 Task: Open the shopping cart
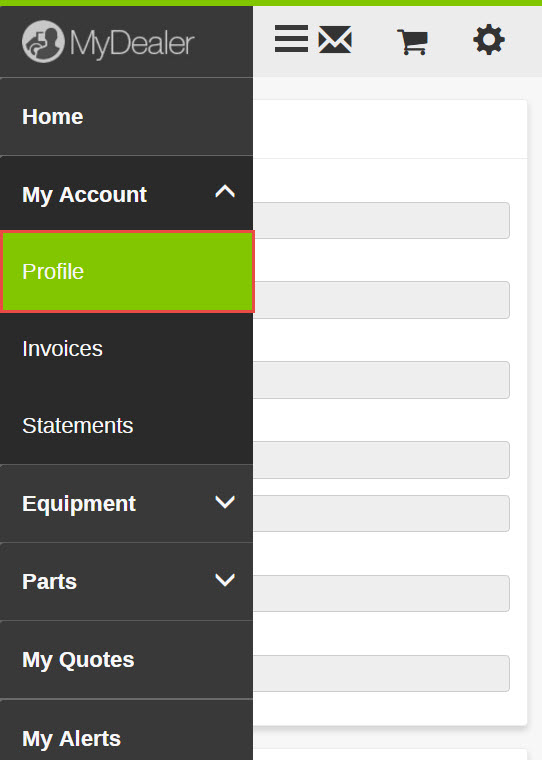pyautogui.click(x=413, y=42)
